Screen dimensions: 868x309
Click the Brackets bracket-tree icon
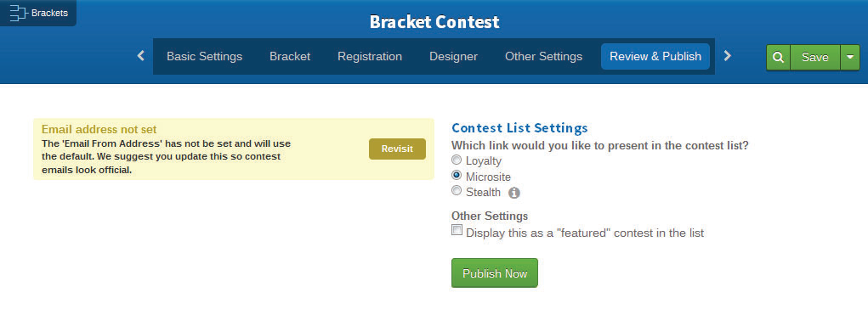[18, 14]
